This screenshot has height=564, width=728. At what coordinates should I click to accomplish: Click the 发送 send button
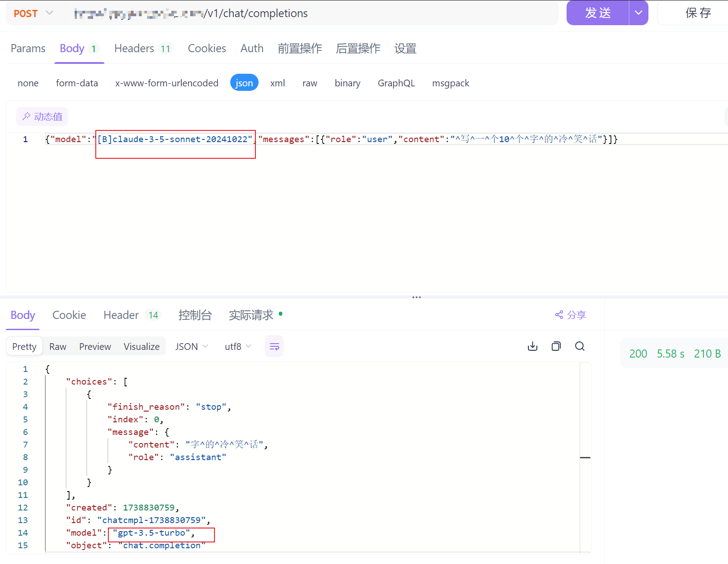(598, 13)
